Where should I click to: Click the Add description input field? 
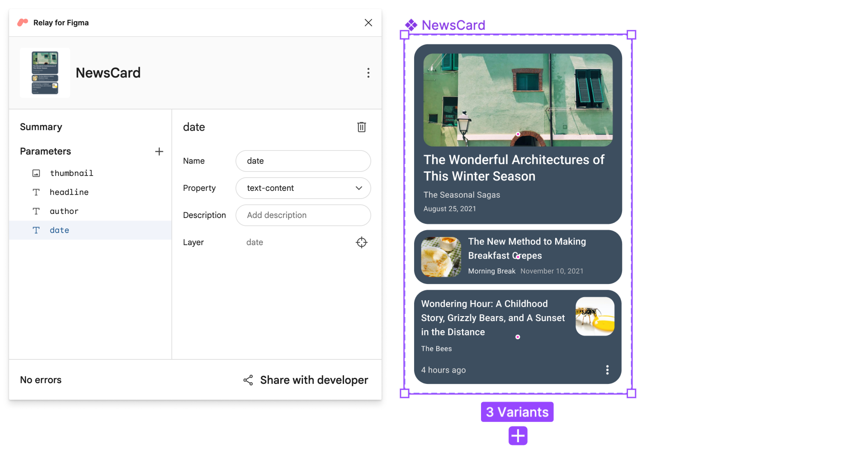(303, 215)
